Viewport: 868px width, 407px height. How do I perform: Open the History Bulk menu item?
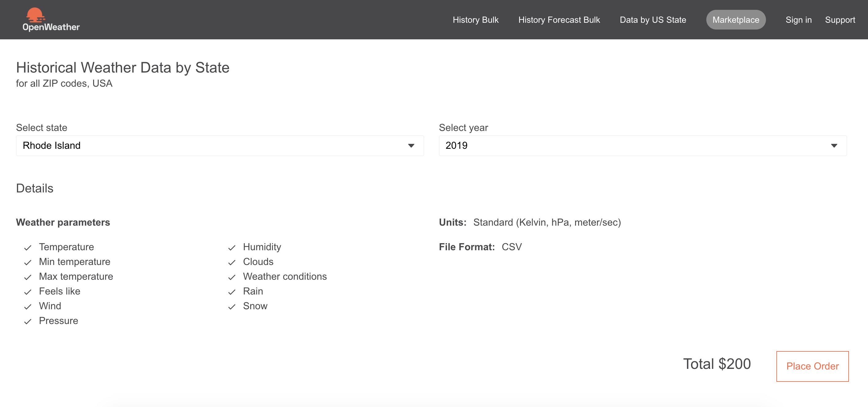475,20
